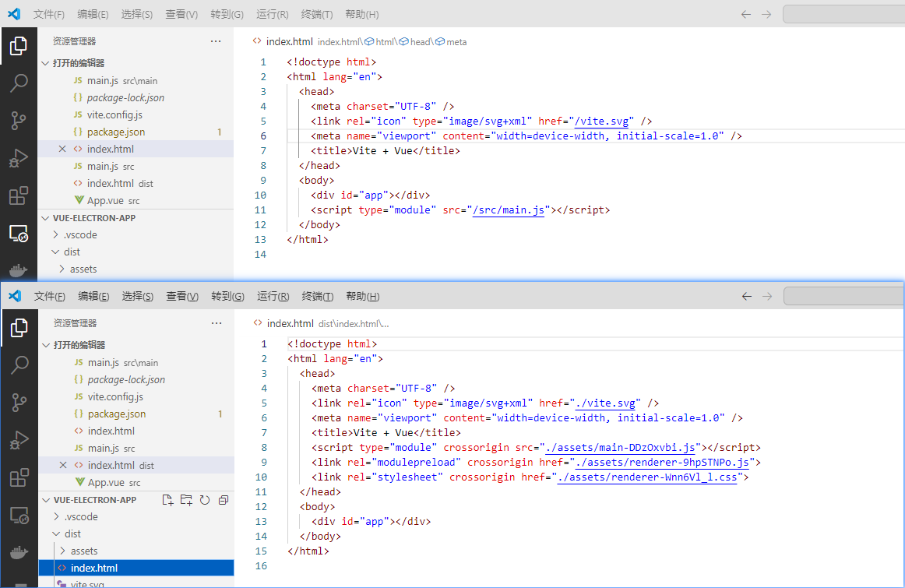This screenshot has width=905, height=588.
Task: Open the 终端(T) menu in the upper window
Action: (x=316, y=14)
